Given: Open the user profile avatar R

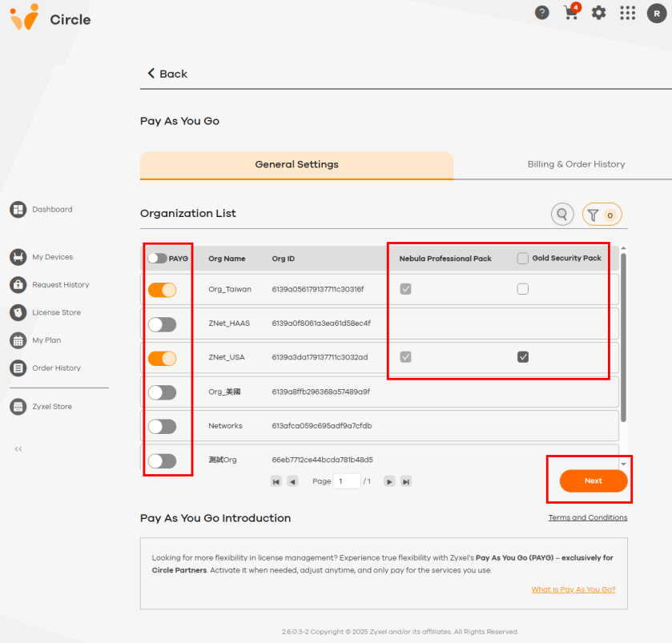Looking at the screenshot, I should pos(657,14).
